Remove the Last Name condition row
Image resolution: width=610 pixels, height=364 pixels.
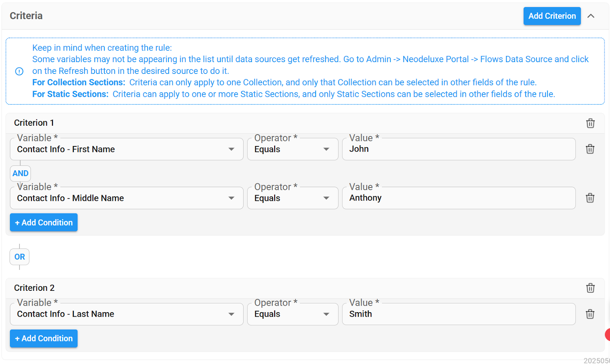(x=590, y=314)
